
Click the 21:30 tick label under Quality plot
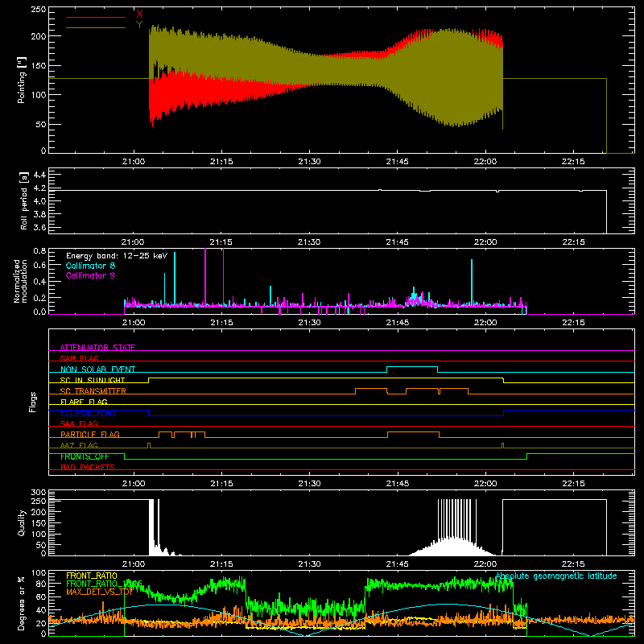click(x=309, y=564)
